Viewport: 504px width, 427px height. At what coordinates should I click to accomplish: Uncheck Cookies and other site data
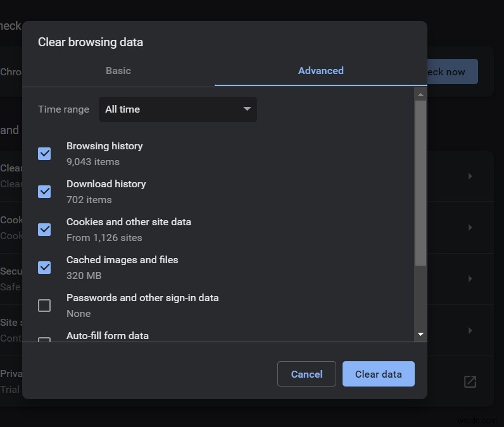tap(44, 229)
